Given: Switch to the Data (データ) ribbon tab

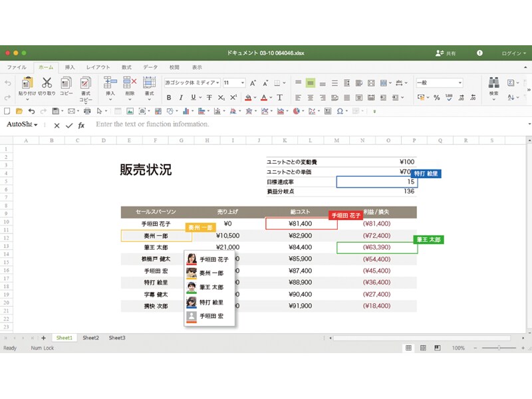Looking at the screenshot, I should click(150, 67).
